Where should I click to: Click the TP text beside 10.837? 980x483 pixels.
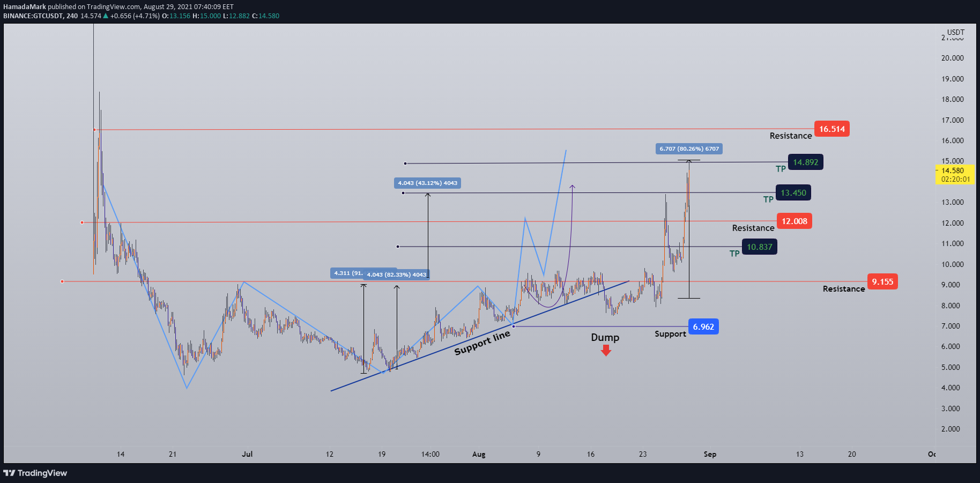point(734,254)
